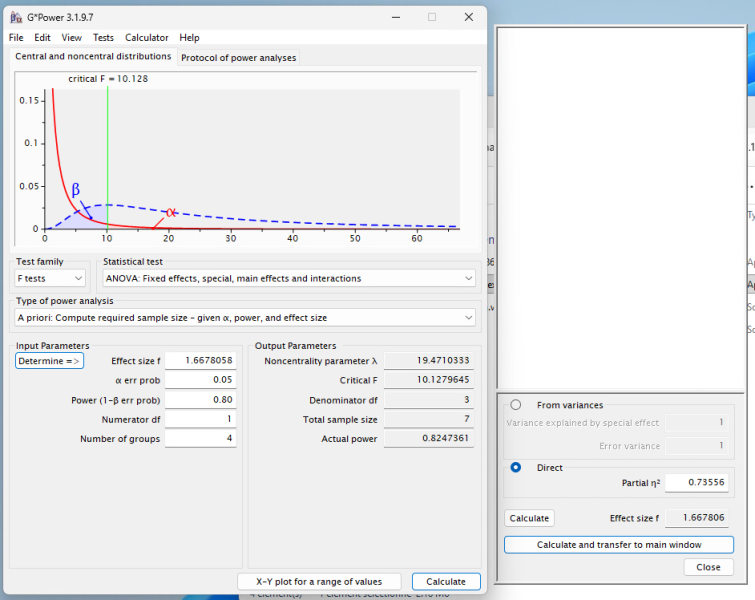Click the Power (1-β err prob) field
This screenshot has height=600, width=755.
click(200, 400)
